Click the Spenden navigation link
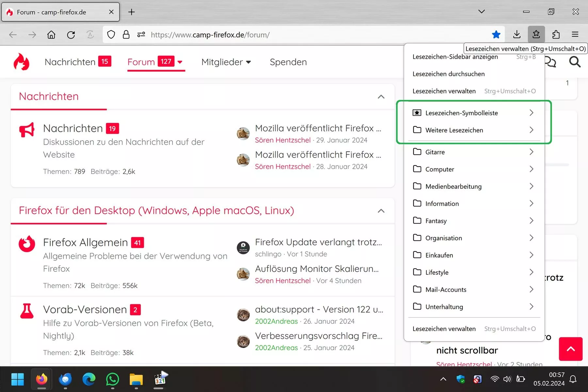The width and height of the screenshot is (588, 392). coord(288,62)
